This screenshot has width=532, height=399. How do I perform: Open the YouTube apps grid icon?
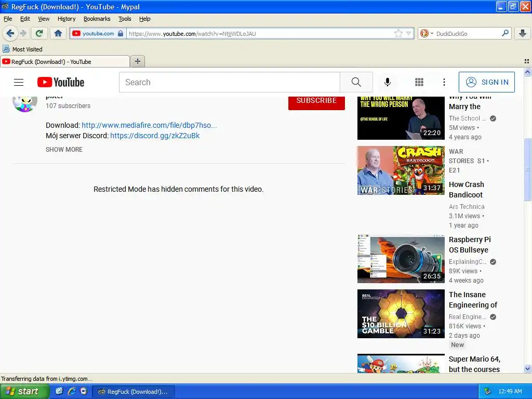(x=419, y=82)
